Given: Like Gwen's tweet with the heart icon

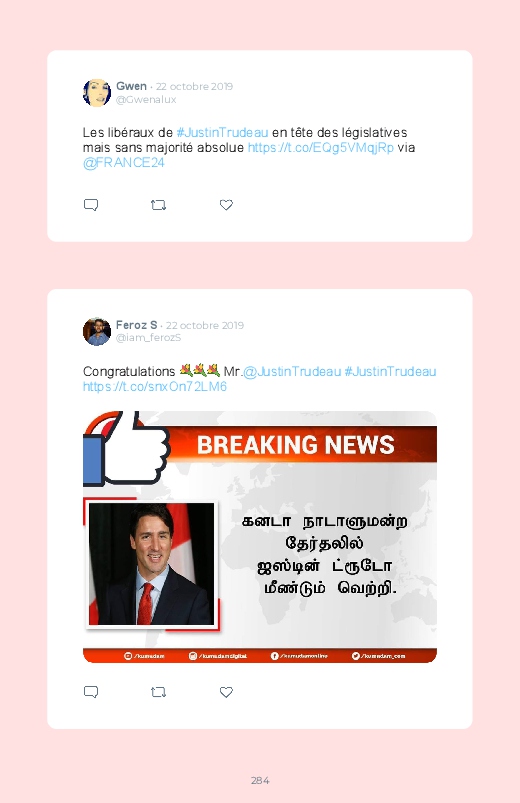Looking at the screenshot, I should coord(226,205).
